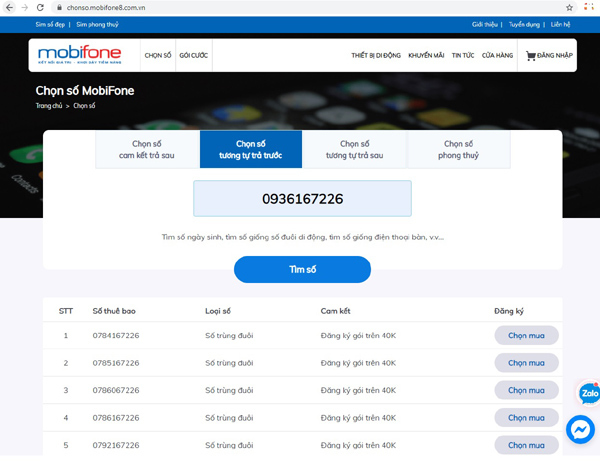The height and width of the screenshot is (461, 600).
Task: Open the browser extension icon at top right
Action: click(589, 7)
